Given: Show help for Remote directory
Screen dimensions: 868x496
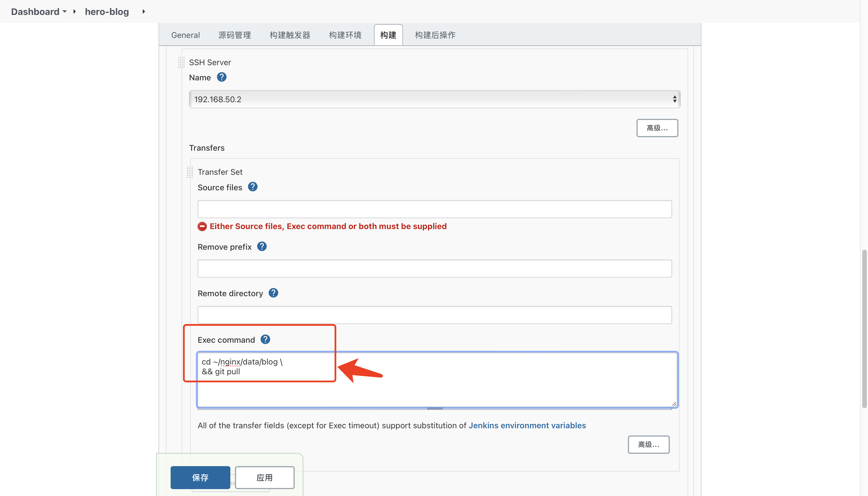Looking at the screenshot, I should click(273, 293).
